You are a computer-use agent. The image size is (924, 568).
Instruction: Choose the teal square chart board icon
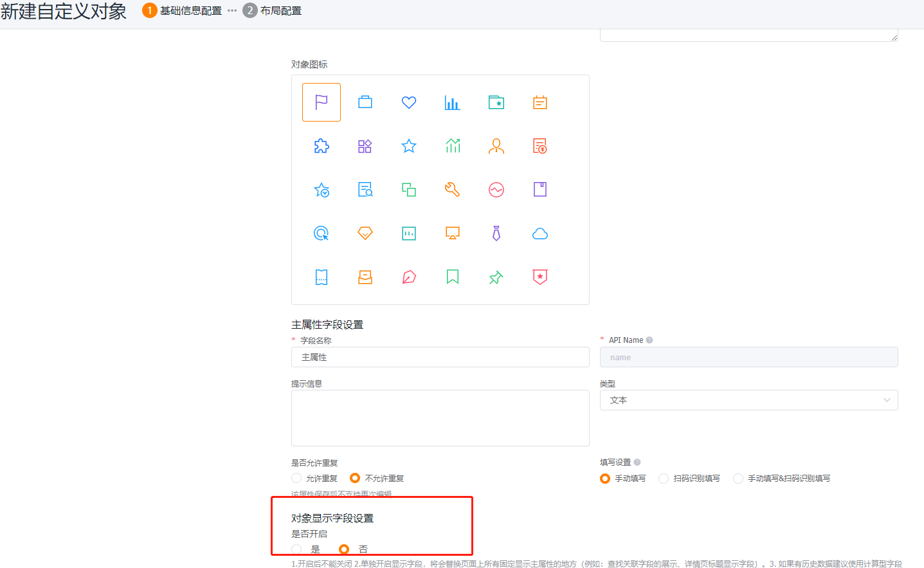pyautogui.click(x=409, y=234)
